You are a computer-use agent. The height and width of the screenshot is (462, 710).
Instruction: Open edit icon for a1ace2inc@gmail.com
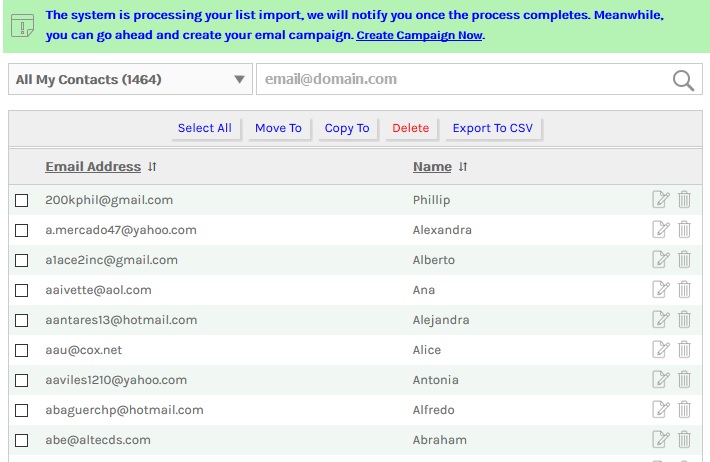pos(660,260)
